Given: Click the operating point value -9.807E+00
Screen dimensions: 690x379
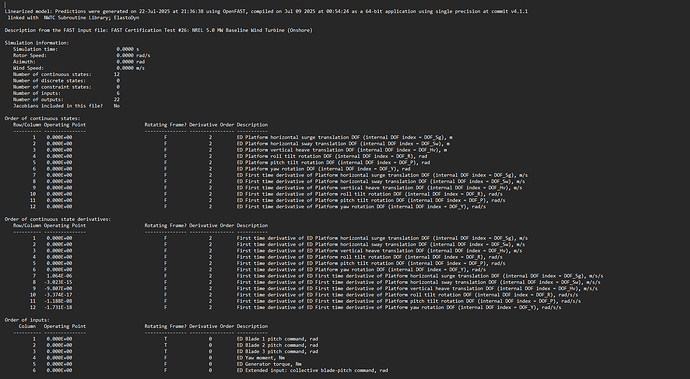Looking at the screenshot, I should coord(59,289).
